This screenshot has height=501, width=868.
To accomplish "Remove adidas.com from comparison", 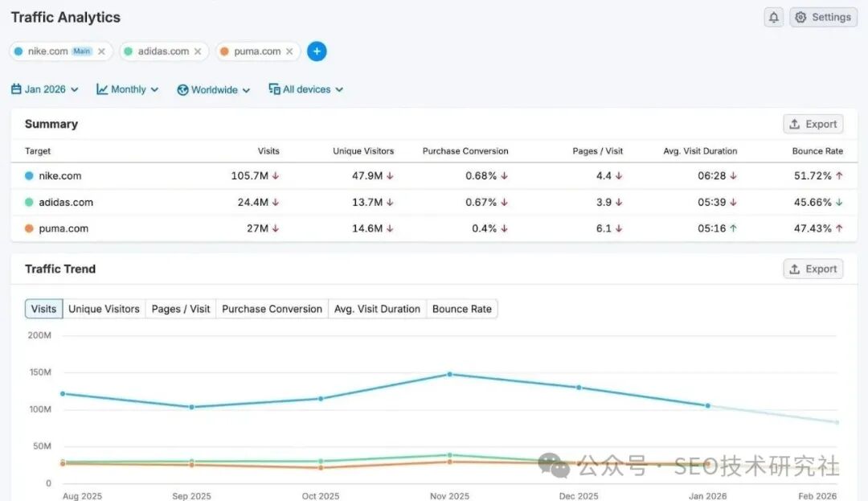I will coord(198,51).
